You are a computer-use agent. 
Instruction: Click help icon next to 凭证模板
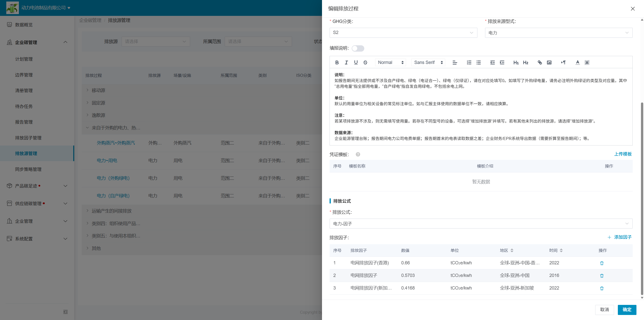point(358,154)
